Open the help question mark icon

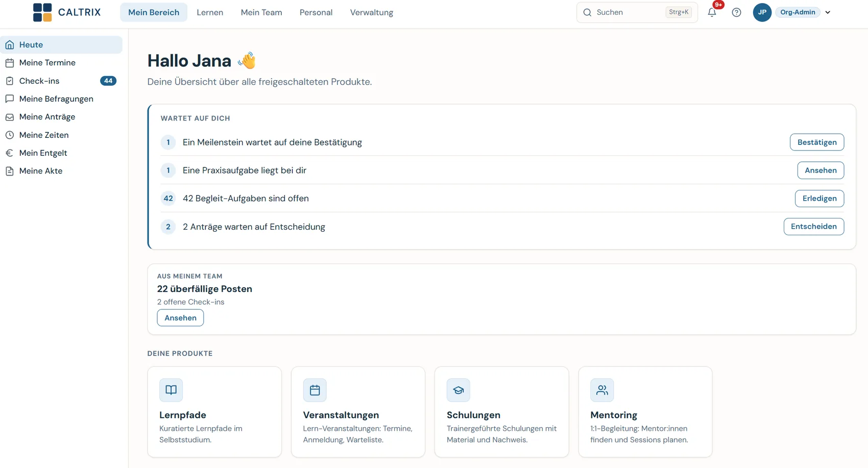pos(736,12)
